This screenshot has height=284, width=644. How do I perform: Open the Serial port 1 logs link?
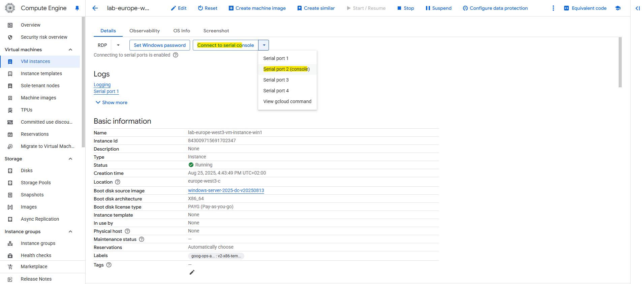pyautogui.click(x=106, y=91)
